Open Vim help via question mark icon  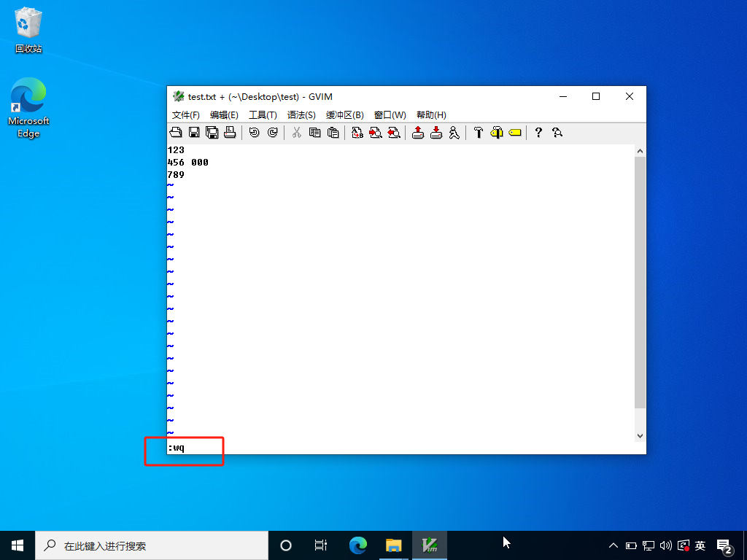point(538,133)
